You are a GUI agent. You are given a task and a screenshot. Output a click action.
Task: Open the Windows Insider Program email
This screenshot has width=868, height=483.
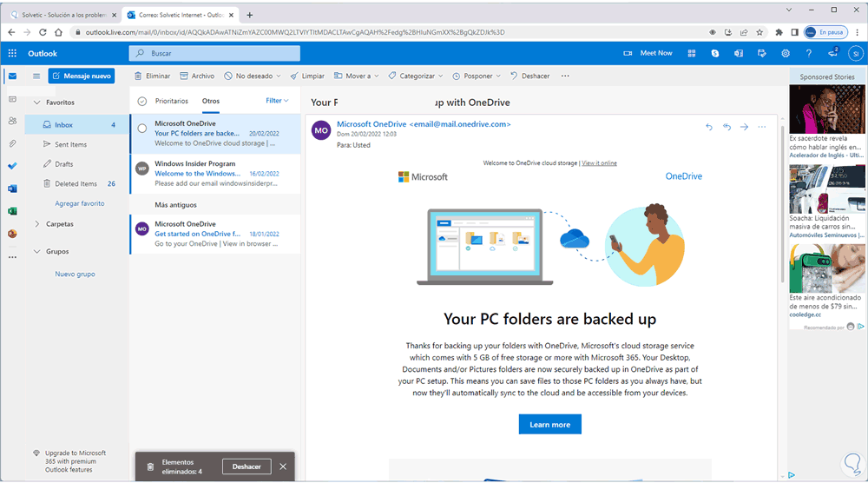pyautogui.click(x=216, y=174)
